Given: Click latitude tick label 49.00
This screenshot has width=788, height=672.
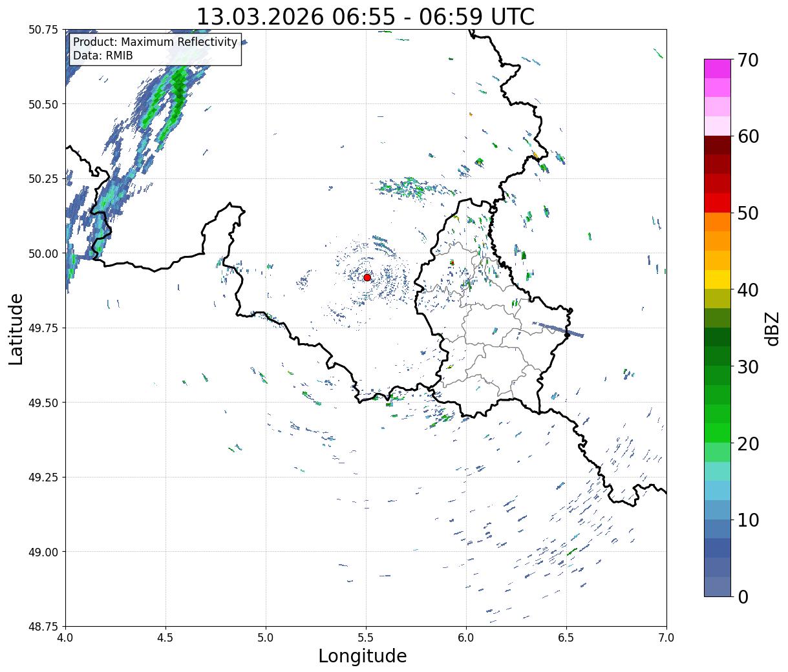Looking at the screenshot, I should click(43, 552).
